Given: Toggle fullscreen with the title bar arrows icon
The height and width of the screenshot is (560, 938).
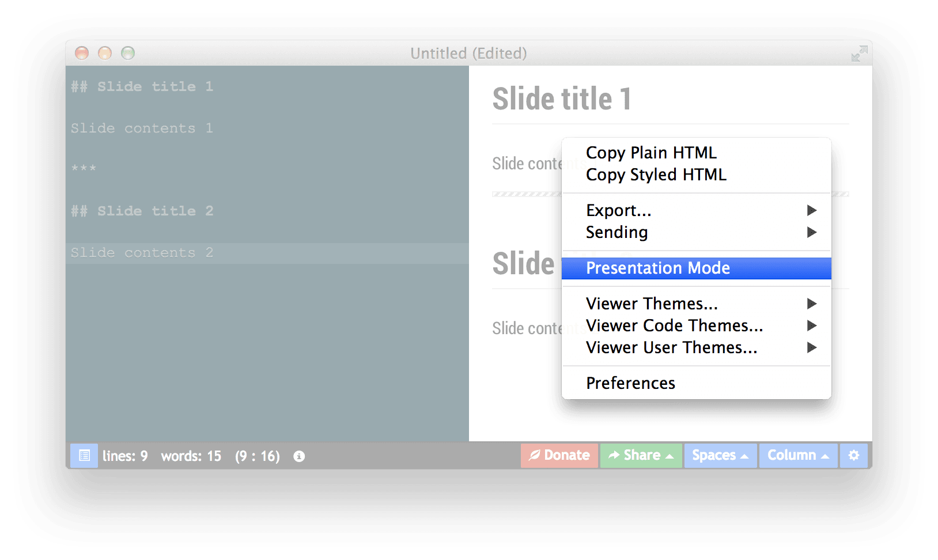Looking at the screenshot, I should tap(859, 54).
